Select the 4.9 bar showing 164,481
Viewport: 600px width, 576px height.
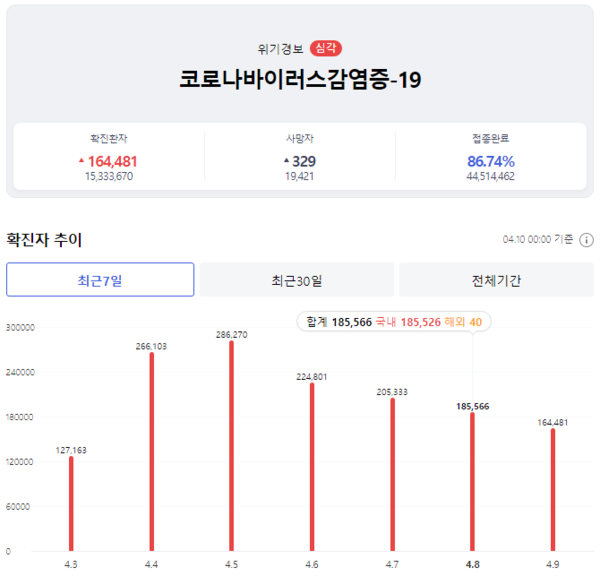tap(553, 490)
